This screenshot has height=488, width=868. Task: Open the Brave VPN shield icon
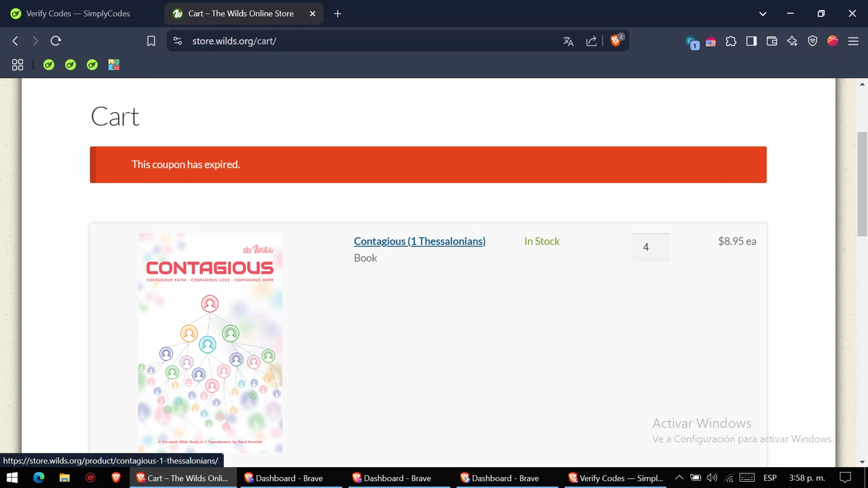click(812, 41)
